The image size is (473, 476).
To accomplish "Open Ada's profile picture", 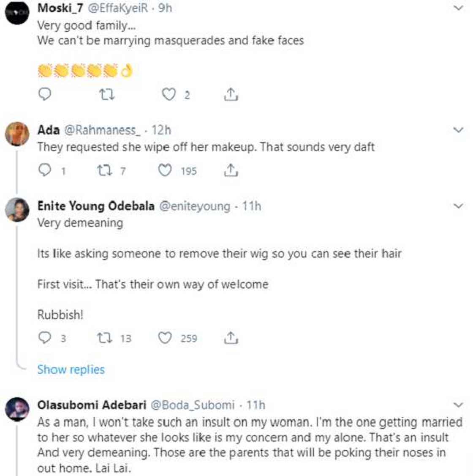I will tap(17, 134).
